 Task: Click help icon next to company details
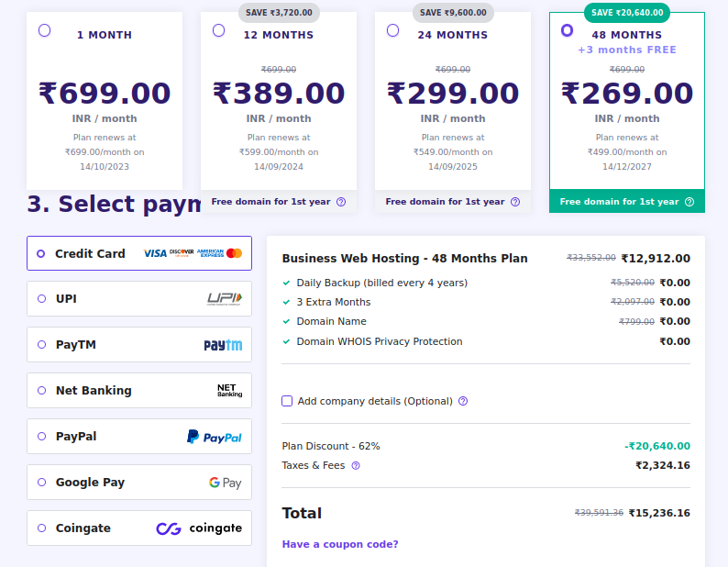(463, 401)
